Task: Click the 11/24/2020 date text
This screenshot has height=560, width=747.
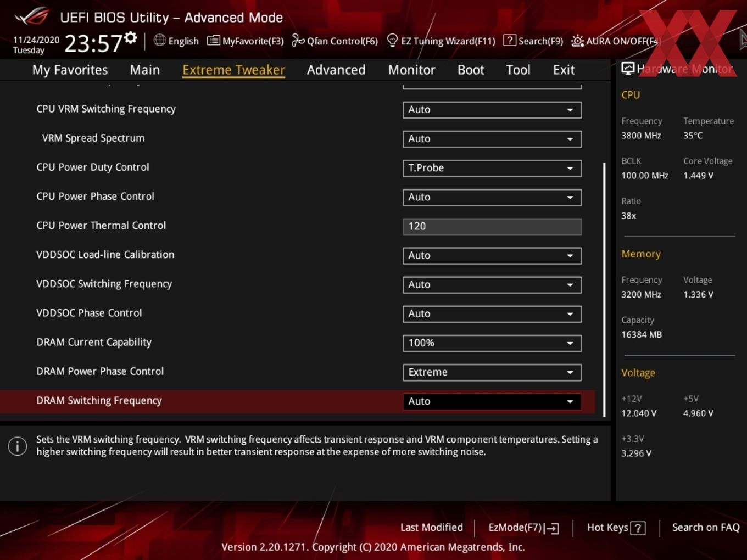Action: point(36,40)
